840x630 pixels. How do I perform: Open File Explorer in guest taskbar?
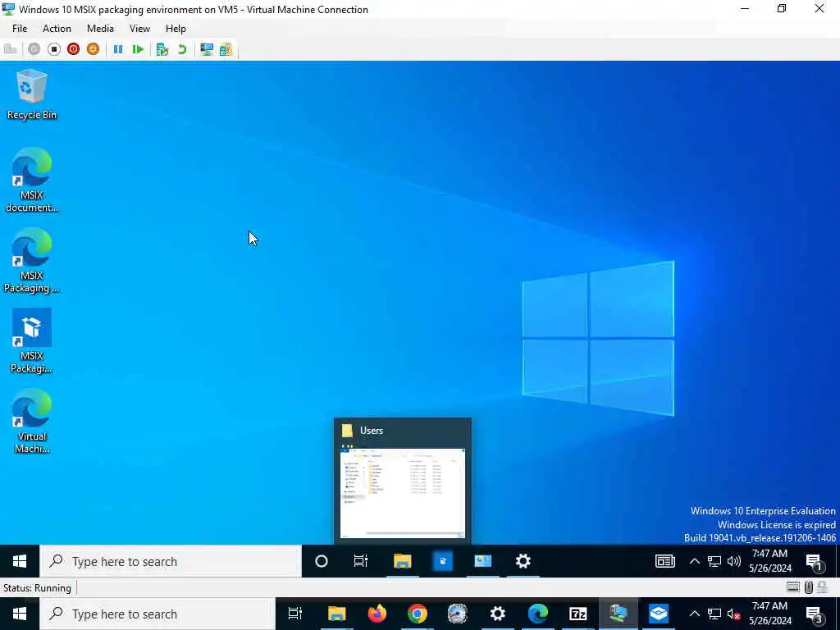(402, 561)
